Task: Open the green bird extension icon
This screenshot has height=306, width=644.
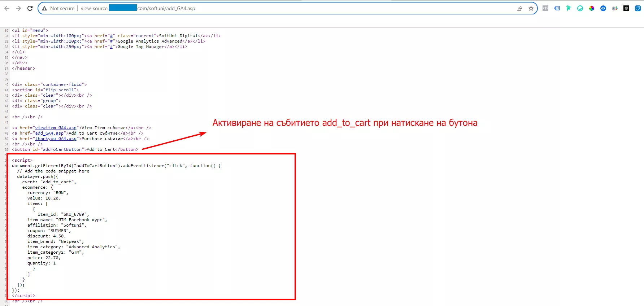Action: [x=569, y=8]
